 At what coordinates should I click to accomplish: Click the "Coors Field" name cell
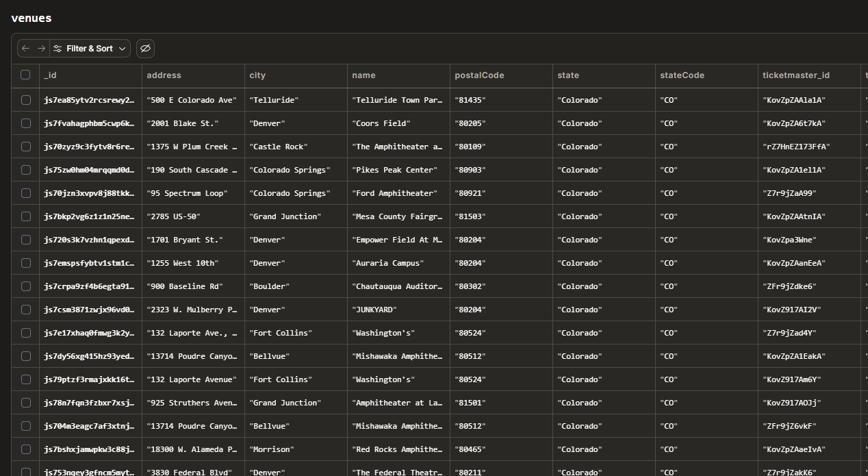(x=398, y=123)
